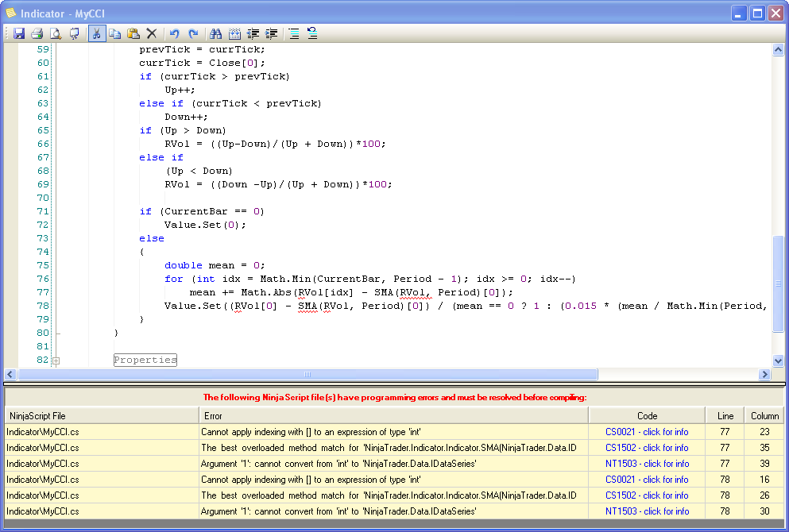Click the Print icon
Image resolution: width=789 pixels, height=532 pixels.
pos(37,33)
